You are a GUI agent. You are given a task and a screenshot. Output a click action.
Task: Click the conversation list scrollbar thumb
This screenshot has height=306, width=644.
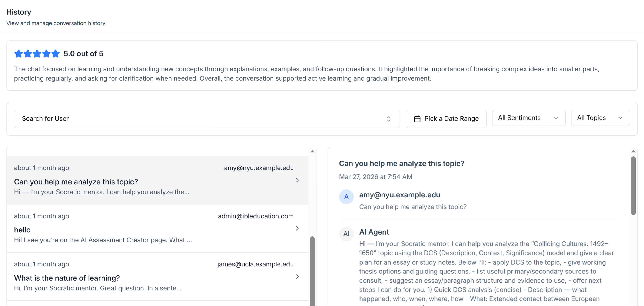pos(312,271)
